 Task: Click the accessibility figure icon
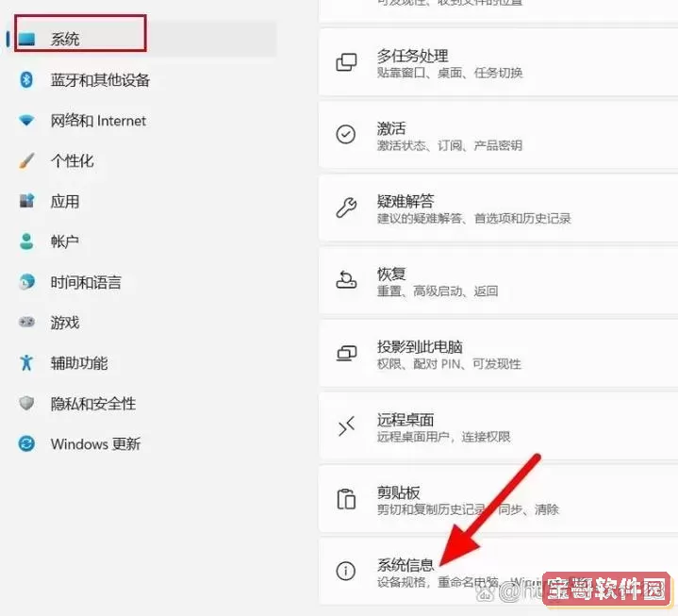coord(26,362)
